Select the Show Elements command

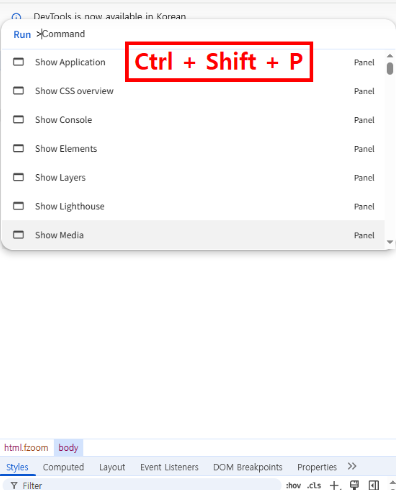pyautogui.click(x=193, y=149)
